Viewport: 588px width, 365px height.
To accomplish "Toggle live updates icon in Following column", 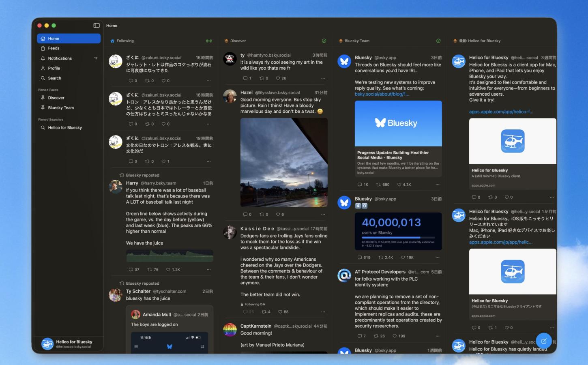I will coord(209,41).
